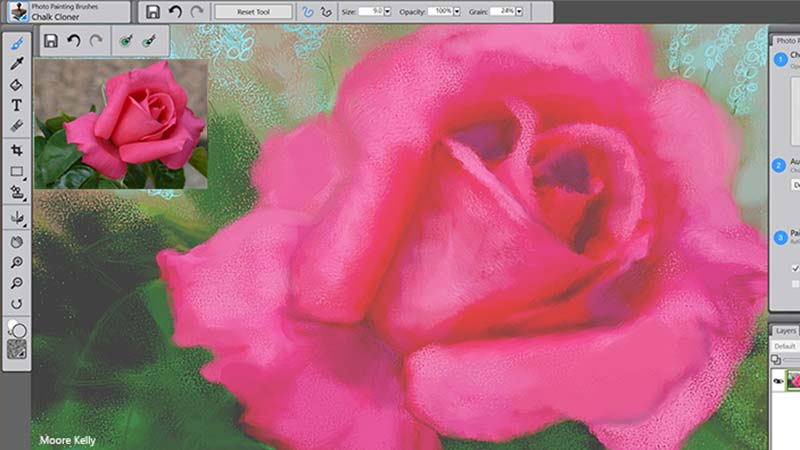This screenshot has height=450, width=800.
Task: Select the Rubber Stamp cloner tool
Action: pyautogui.click(x=17, y=192)
